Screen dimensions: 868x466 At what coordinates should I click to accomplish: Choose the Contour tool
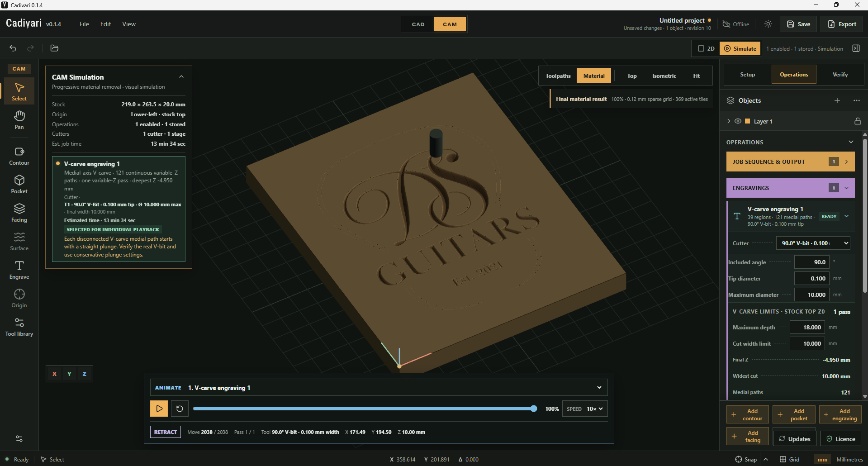click(x=19, y=156)
